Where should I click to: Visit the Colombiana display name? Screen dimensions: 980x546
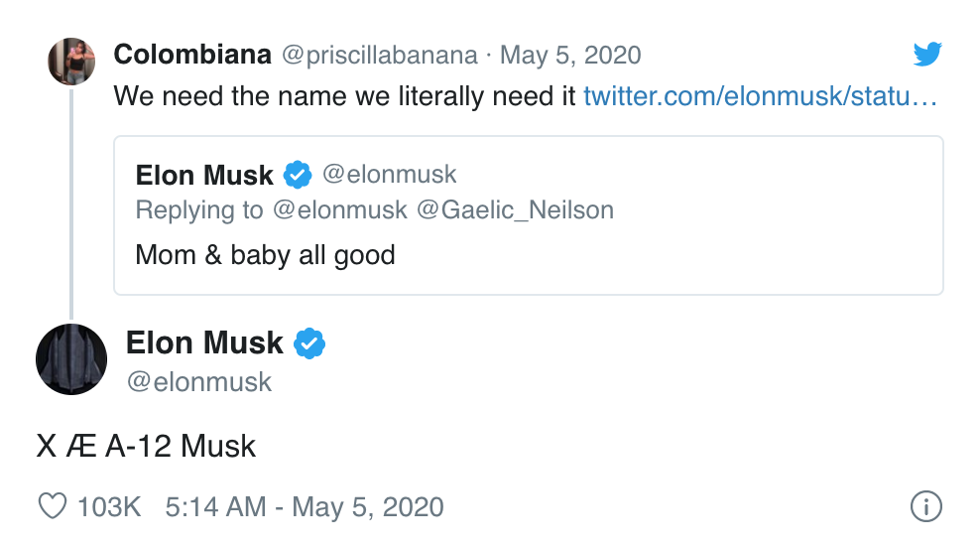pyautogui.click(x=192, y=55)
